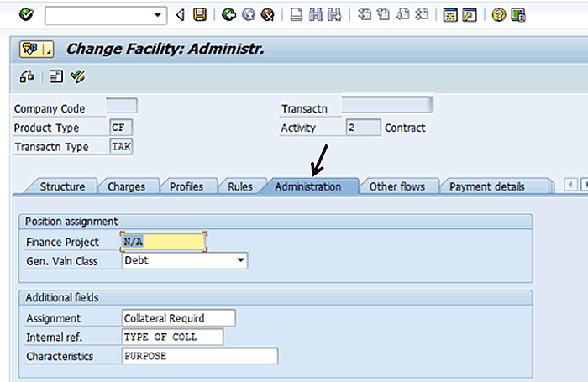Image resolution: width=588 pixels, height=382 pixels.
Task: Open Help with the question mark icon
Action: coord(499,14)
